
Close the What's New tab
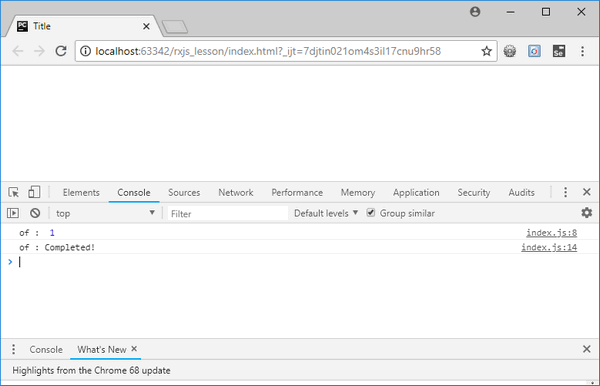(x=134, y=349)
